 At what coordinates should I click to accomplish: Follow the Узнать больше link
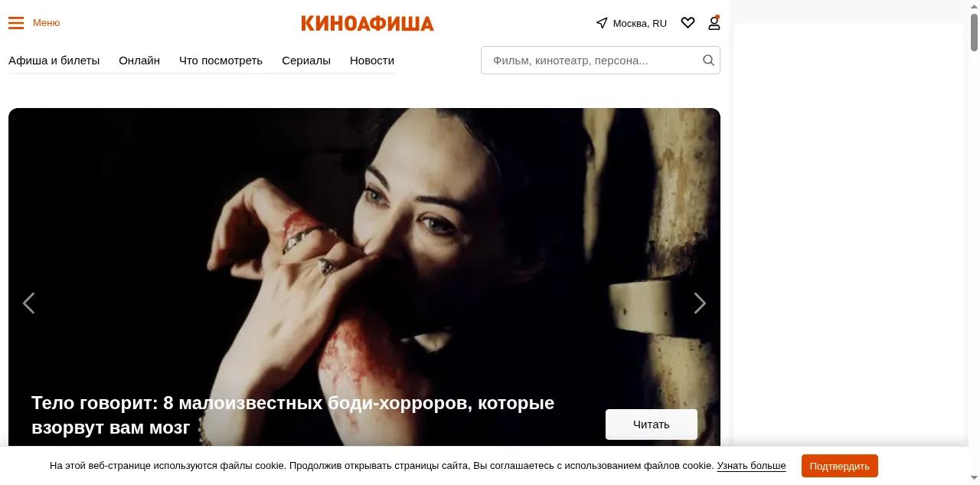[x=751, y=466]
